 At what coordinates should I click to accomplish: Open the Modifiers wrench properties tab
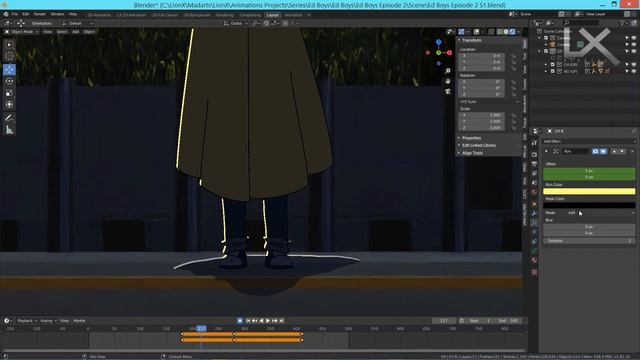click(x=534, y=213)
